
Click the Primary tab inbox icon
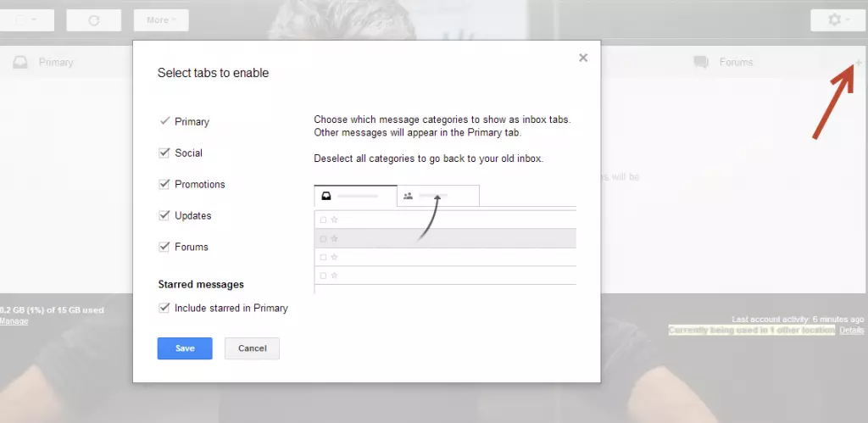pyautogui.click(x=20, y=62)
